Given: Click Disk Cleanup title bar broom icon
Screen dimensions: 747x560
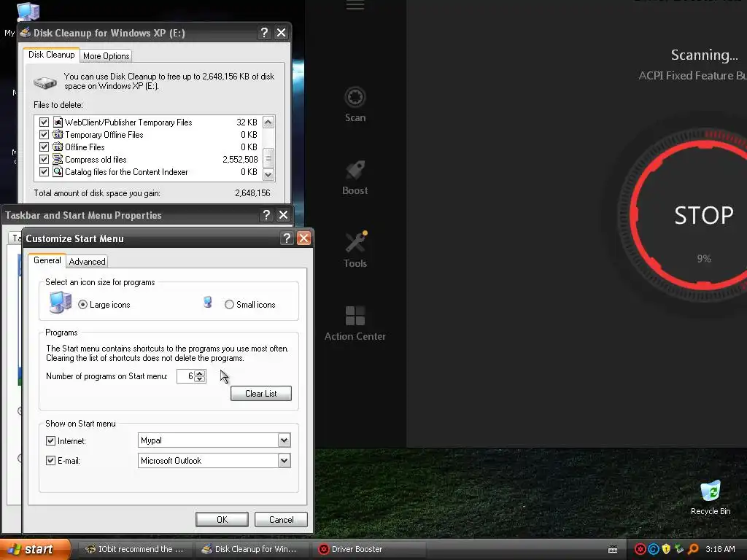Looking at the screenshot, I should (26, 32).
